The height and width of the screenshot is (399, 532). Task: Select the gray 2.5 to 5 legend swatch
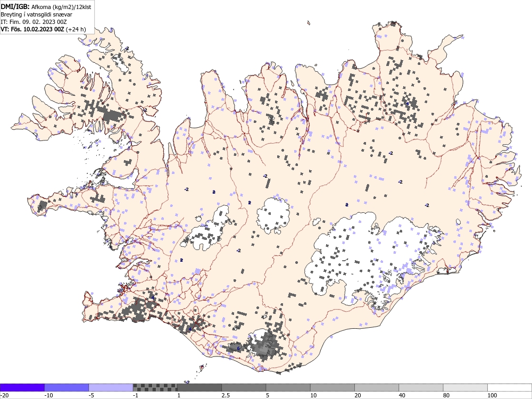(244, 387)
